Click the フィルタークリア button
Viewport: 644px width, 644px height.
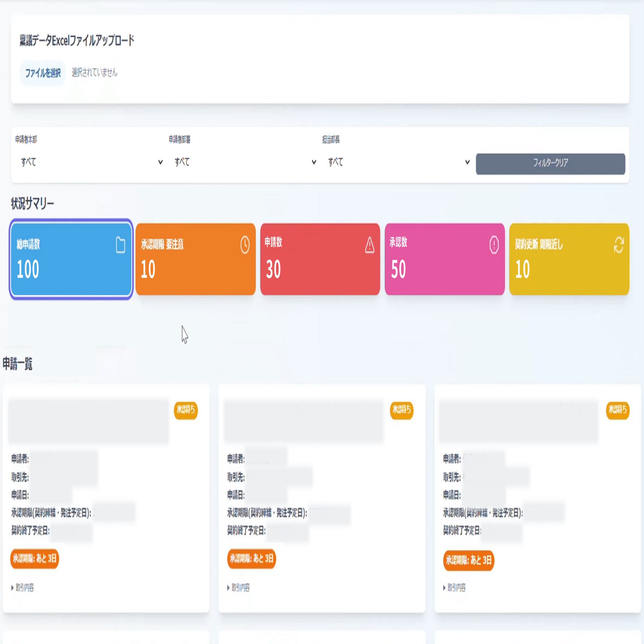550,164
